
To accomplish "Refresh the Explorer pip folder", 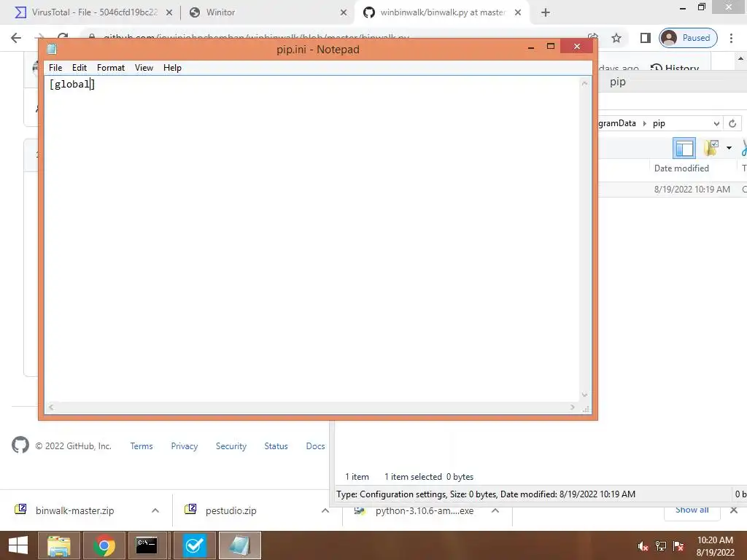I will pos(732,124).
